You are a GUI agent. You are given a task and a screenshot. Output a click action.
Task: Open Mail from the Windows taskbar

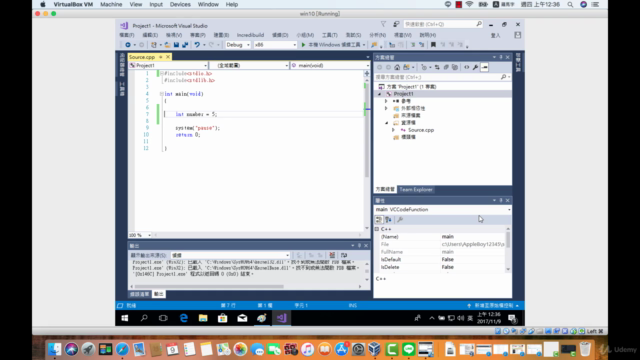242,318
